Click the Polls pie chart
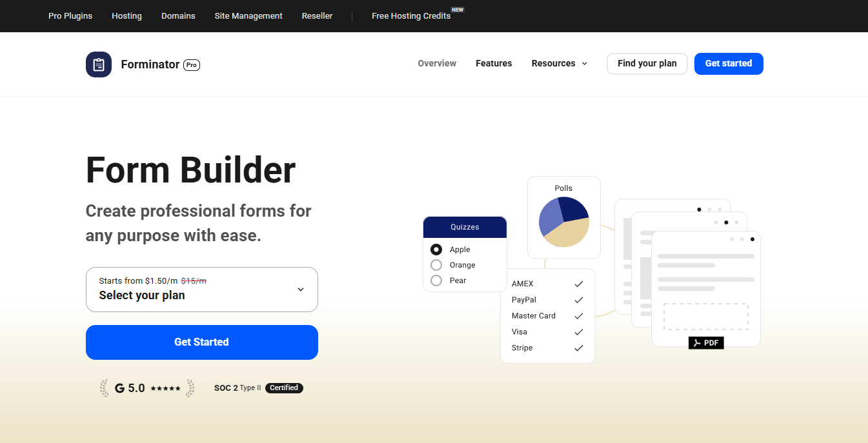The image size is (868, 443). tap(564, 222)
